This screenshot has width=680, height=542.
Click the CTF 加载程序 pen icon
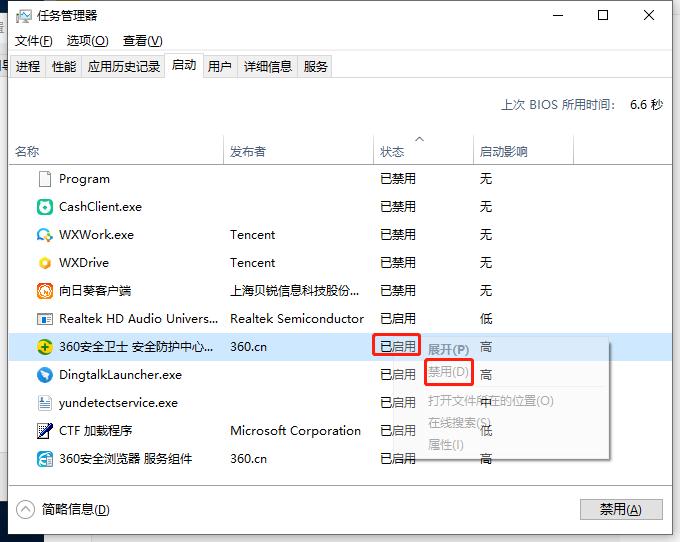tap(45, 431)
